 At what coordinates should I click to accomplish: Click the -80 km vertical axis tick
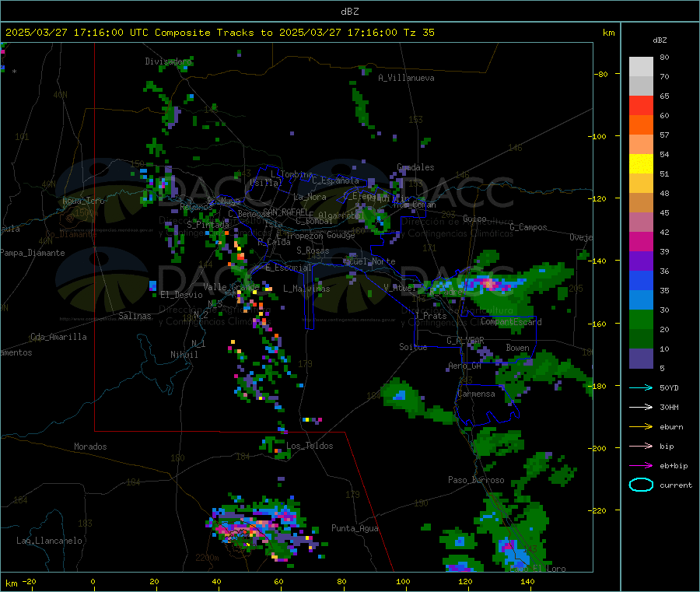601,74
